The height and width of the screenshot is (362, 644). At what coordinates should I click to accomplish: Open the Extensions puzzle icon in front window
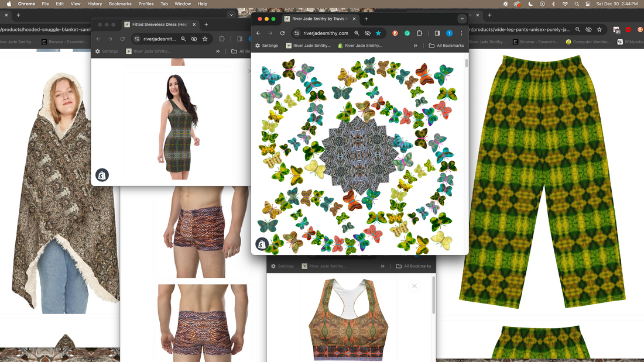[x=419, y=33]
